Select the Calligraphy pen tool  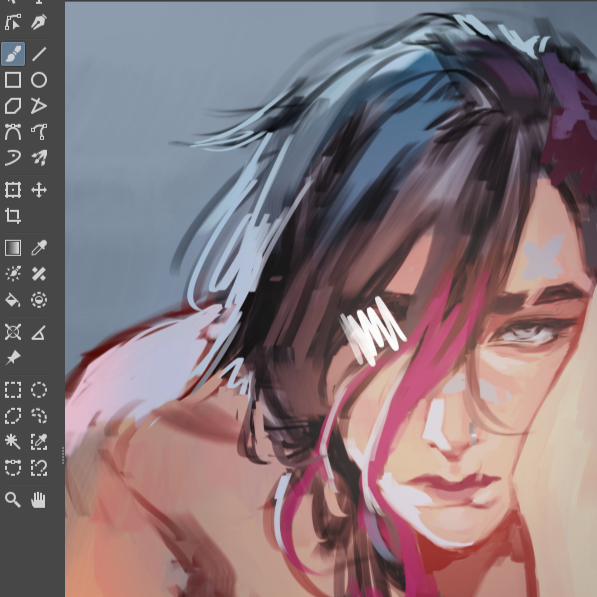pos(38,22)
